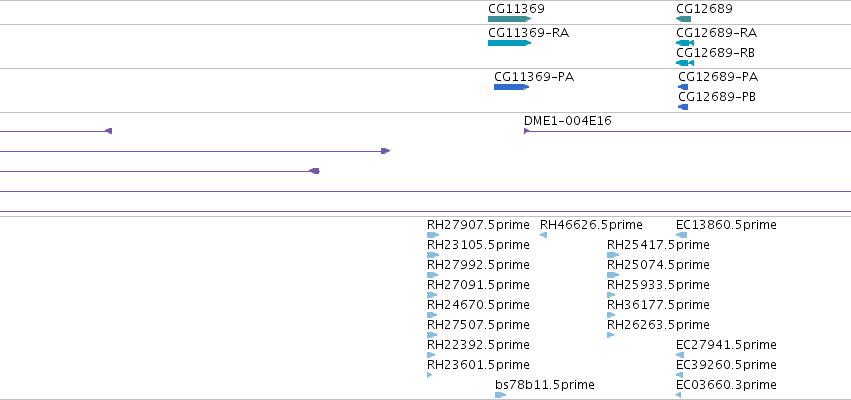Viewport: 851px width, 400px height.
Task: Click the CG12689-RB transcript glyph
Action: [x=685, y=63]
